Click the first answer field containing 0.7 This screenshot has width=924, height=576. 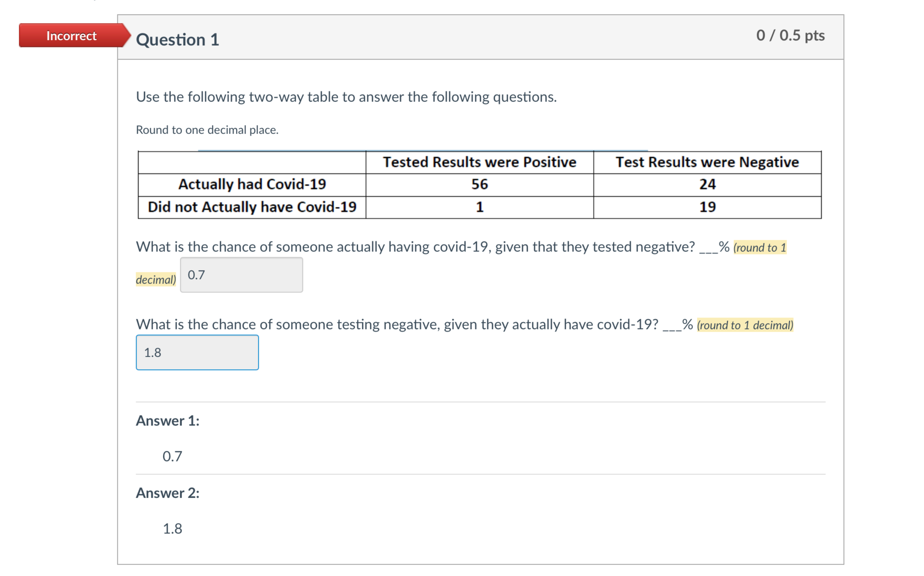(241, 275)
